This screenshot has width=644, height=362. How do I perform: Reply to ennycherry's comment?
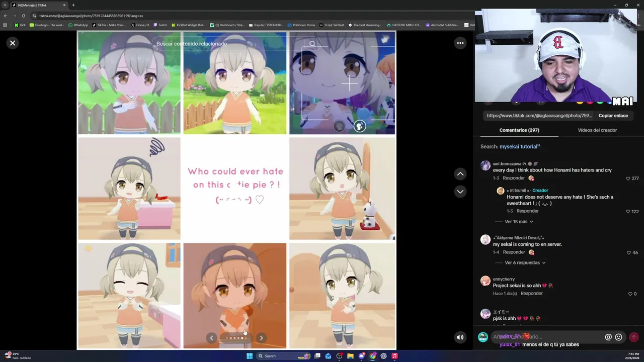tap(531, 294)
